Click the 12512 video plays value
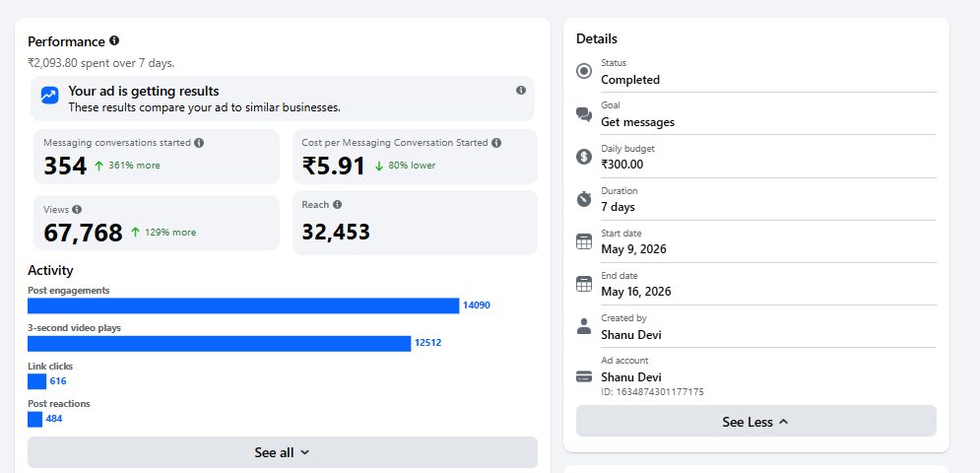The image size is (980, 473). (x=427, y=343)
